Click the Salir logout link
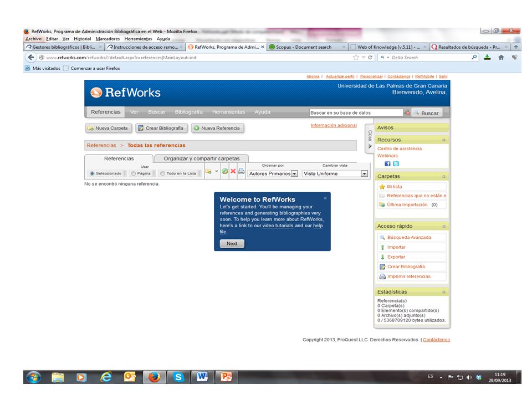The height and width of the screenshot is (399, 532). pos(443,76)
